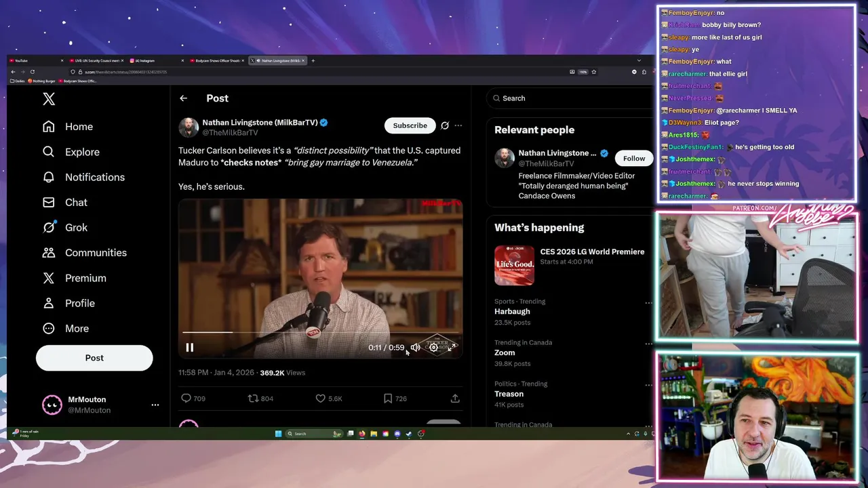Pause the Tucker Carlson video

[190, 348]
